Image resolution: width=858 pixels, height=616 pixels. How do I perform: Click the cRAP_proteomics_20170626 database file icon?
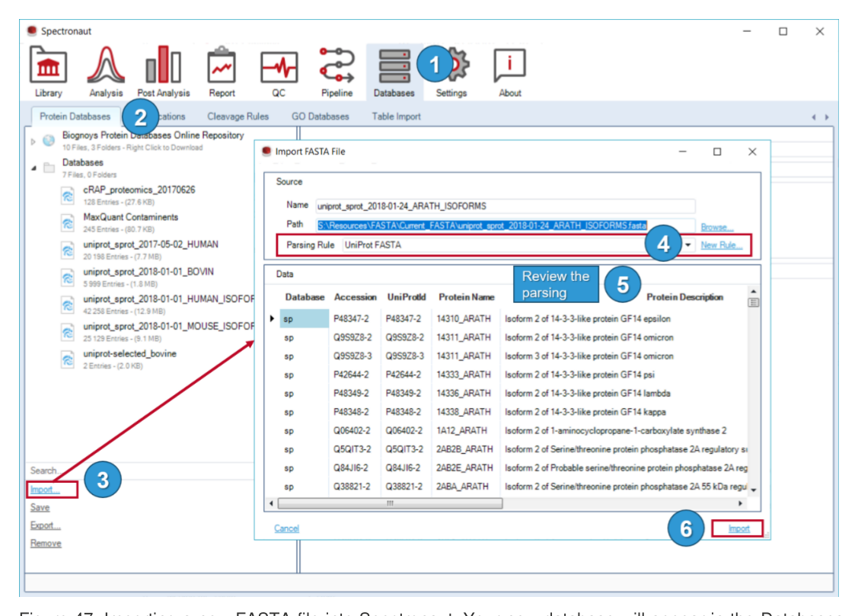click(67, 195)
